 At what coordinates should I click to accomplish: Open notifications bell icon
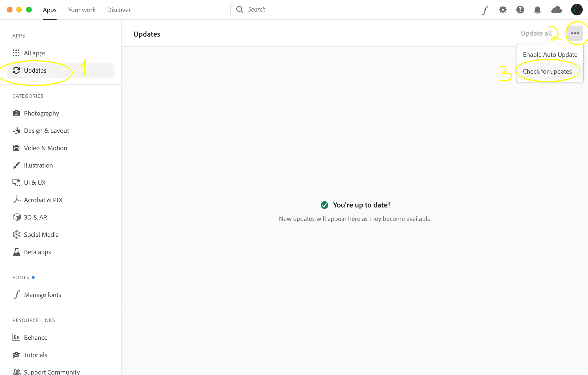(538, 10)
